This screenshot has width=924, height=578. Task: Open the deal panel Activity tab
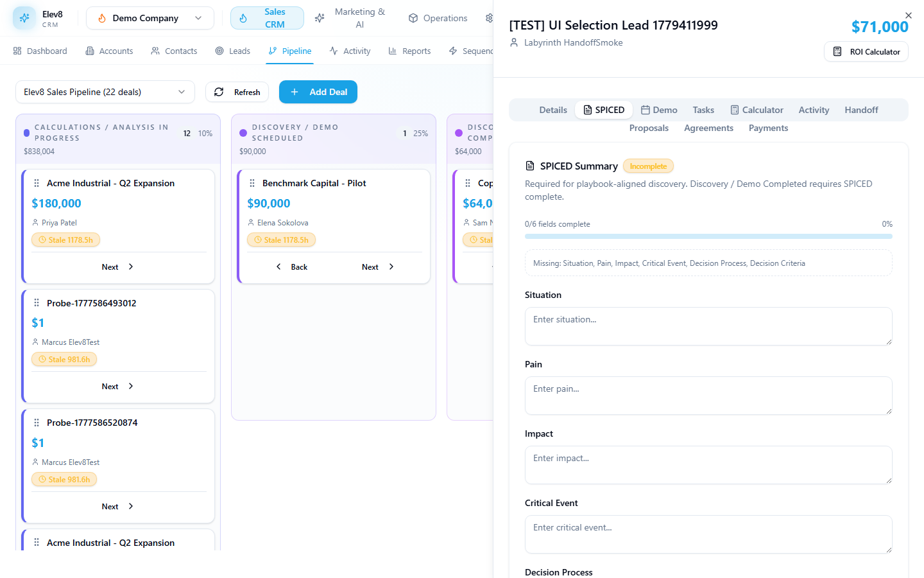pyautogui.click(x=814, y=110)
